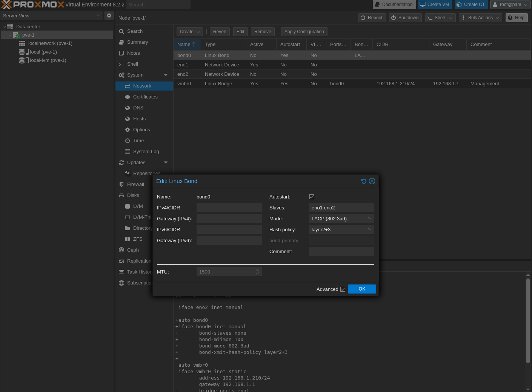This screenshot has height=392, width=532.
Task: Click the Apply Configuration button
Action: [x=304, y=32]
